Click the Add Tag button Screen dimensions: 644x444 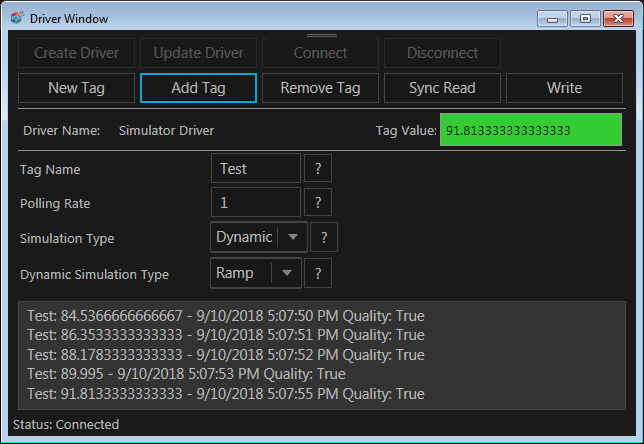pos(198,88)
